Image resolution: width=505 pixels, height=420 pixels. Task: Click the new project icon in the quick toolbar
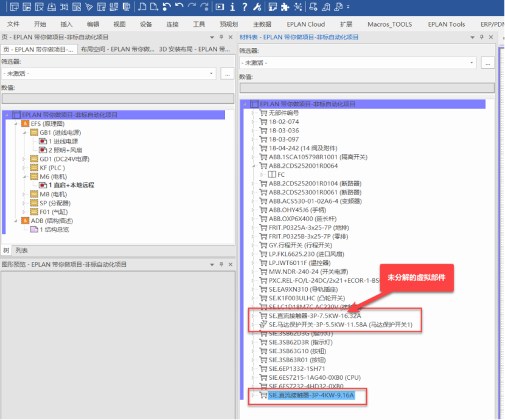point(15,7)
